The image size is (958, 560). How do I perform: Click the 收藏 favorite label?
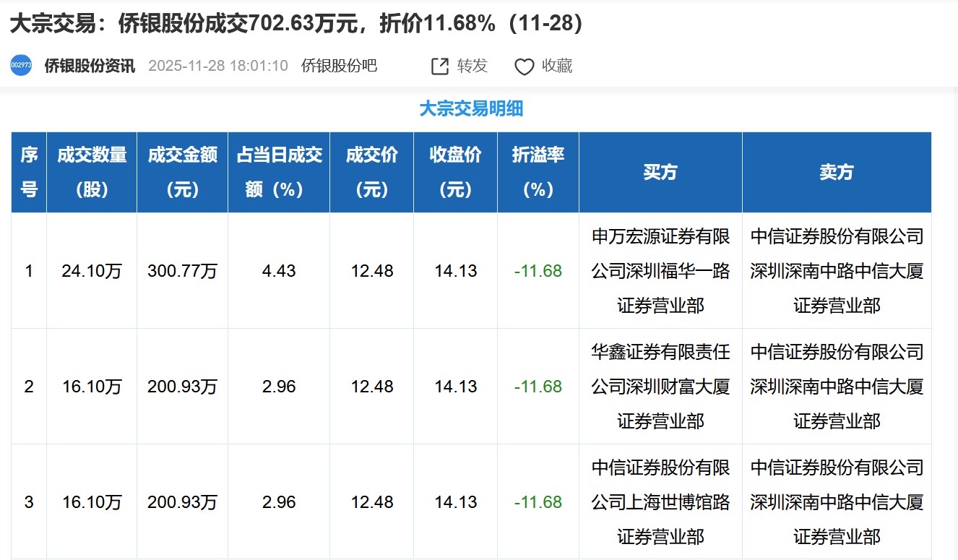tap(557, 66)
